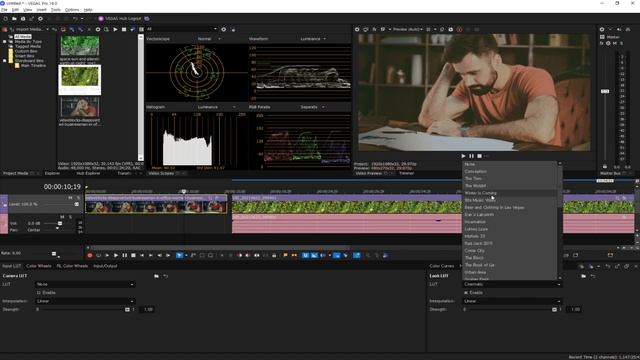Click the red Record button in transport
Viewport: 640px width, 360px height.
coord(90,256)
